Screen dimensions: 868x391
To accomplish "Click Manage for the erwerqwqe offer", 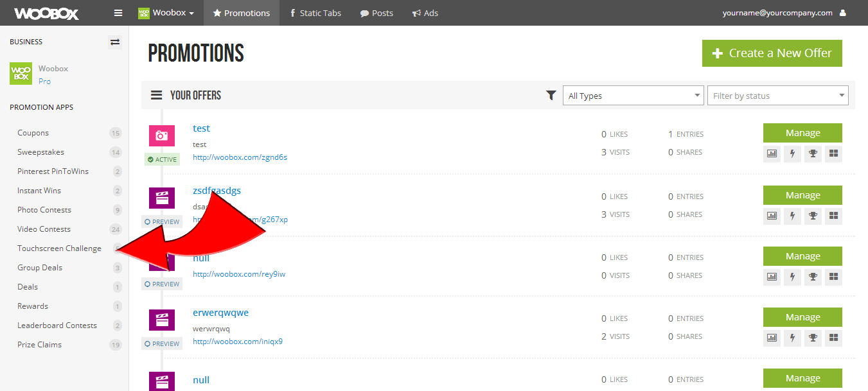I will click(x=802, y=317).
